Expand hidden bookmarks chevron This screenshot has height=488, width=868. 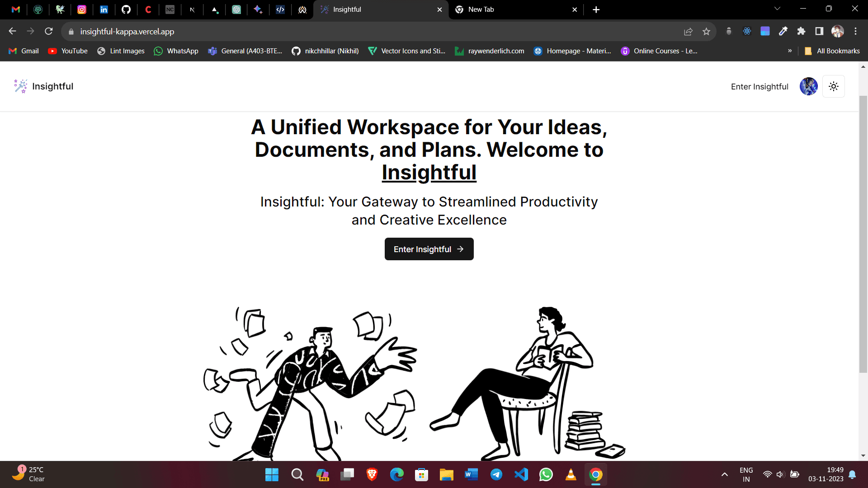pos(790,51)
